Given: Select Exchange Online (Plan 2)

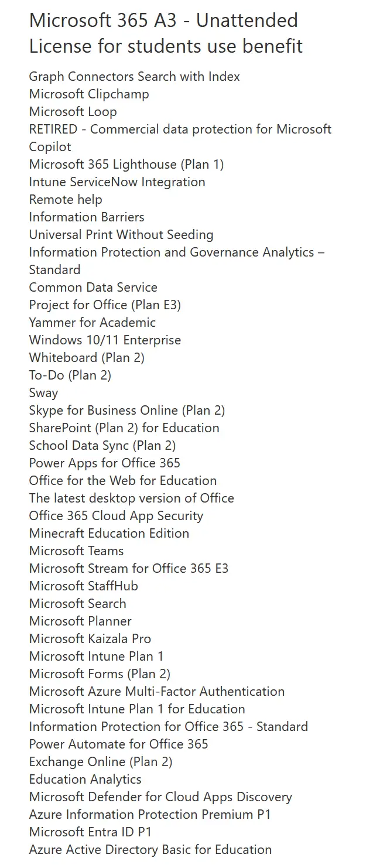Looking at the screenshot, I should click(x=101, y=762).
